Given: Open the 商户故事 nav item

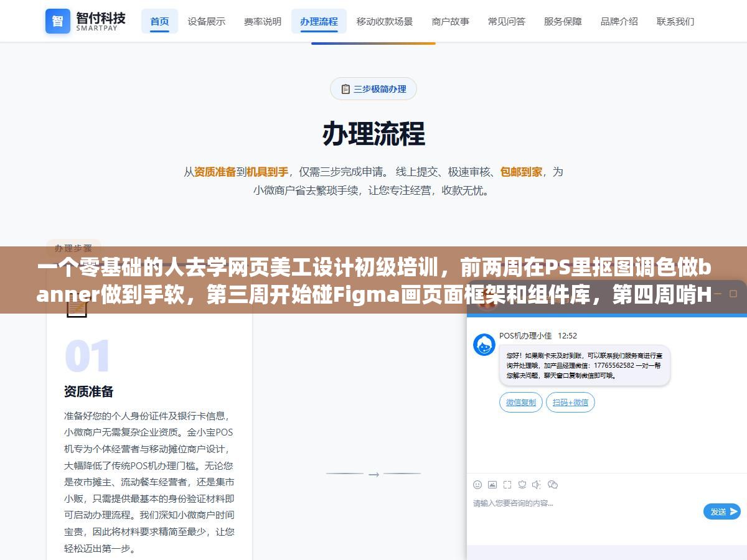Looking at the screenshot, I should 450,21.
